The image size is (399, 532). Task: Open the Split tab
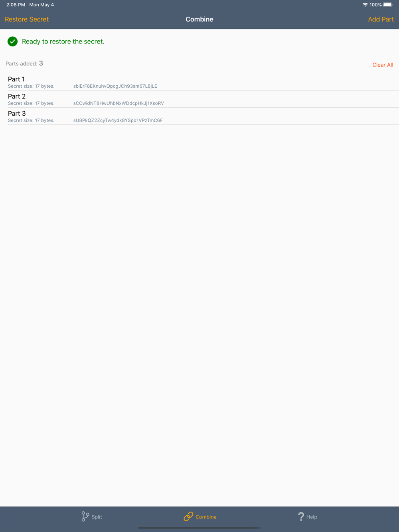coord(92,516)
